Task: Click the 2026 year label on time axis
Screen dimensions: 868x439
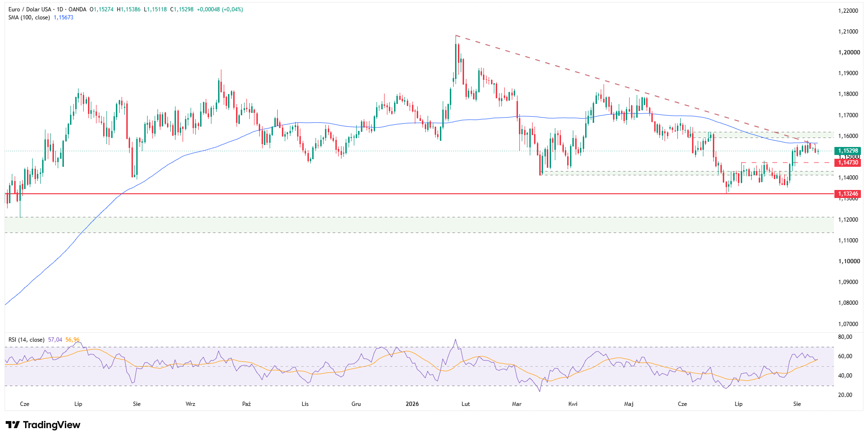Action: (x=412, y=404)
